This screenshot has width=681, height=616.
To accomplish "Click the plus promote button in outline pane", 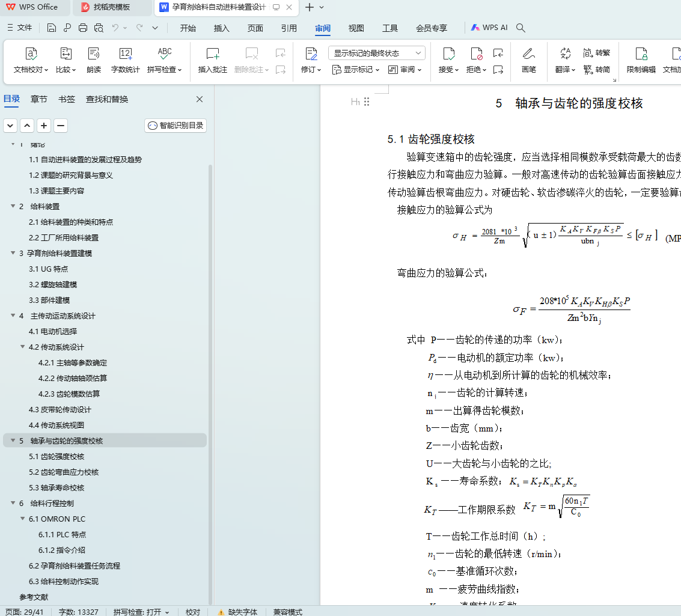I will click(x=44, y=126).
